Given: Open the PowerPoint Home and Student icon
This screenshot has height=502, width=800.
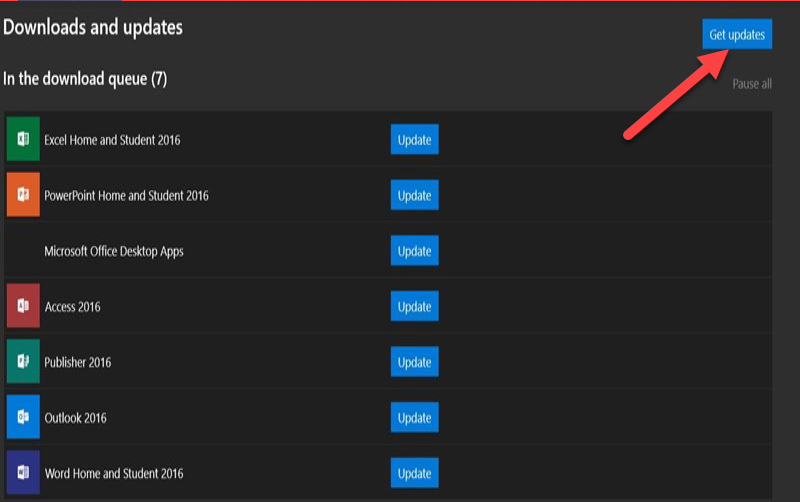Looking at the screenshot, I should [x=23, y=194].
